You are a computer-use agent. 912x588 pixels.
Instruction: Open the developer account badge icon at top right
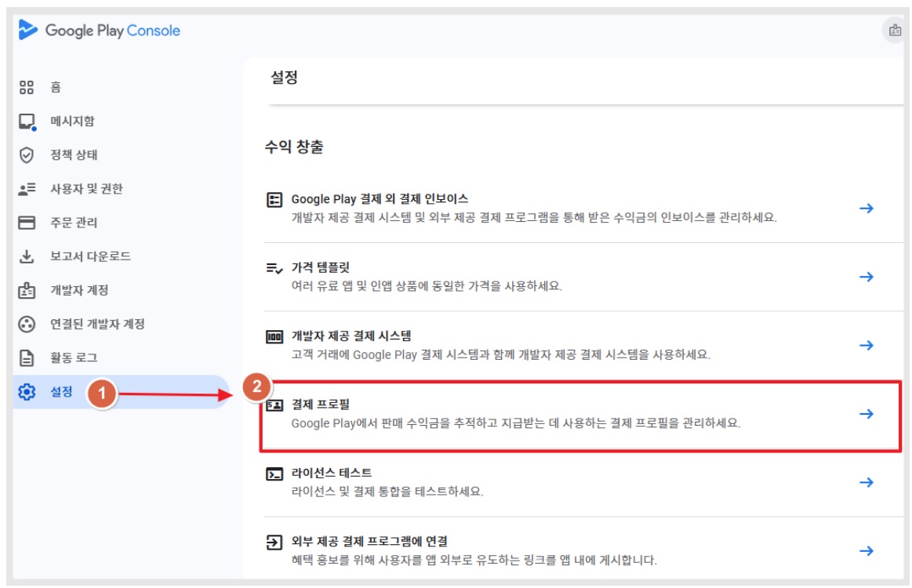895,31
